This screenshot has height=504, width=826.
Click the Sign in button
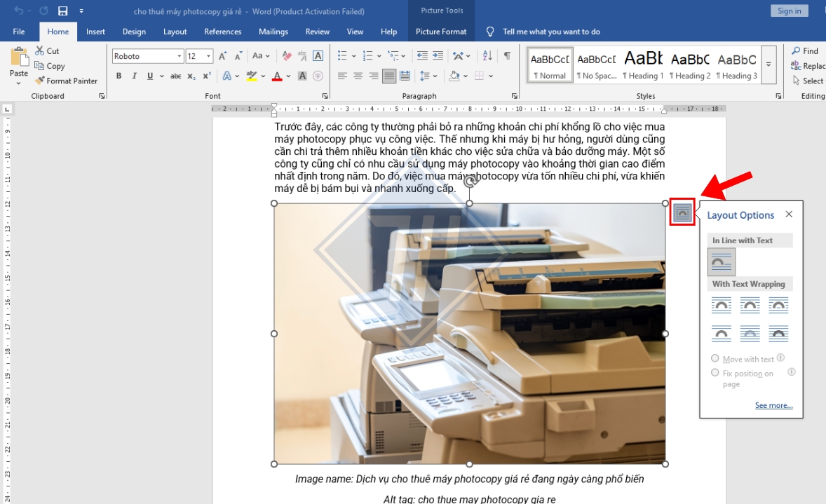point(789,11)
